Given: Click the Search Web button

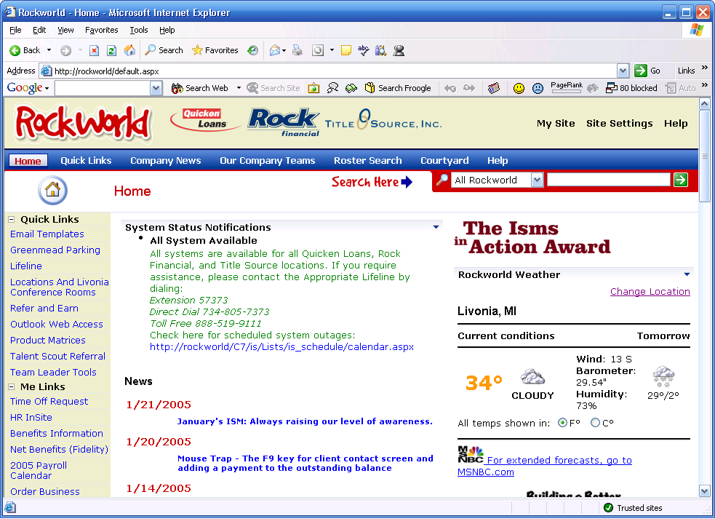Looking at the screenshot, I should [200, 88].
